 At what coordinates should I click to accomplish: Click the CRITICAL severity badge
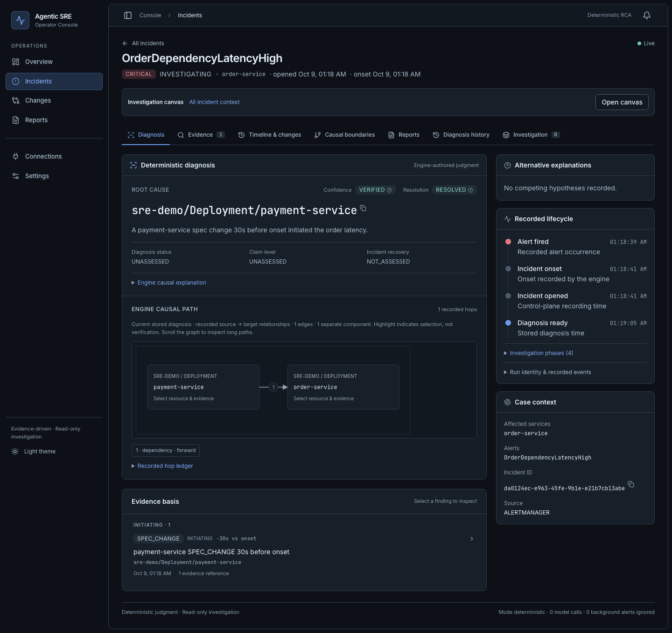point(139,74)
